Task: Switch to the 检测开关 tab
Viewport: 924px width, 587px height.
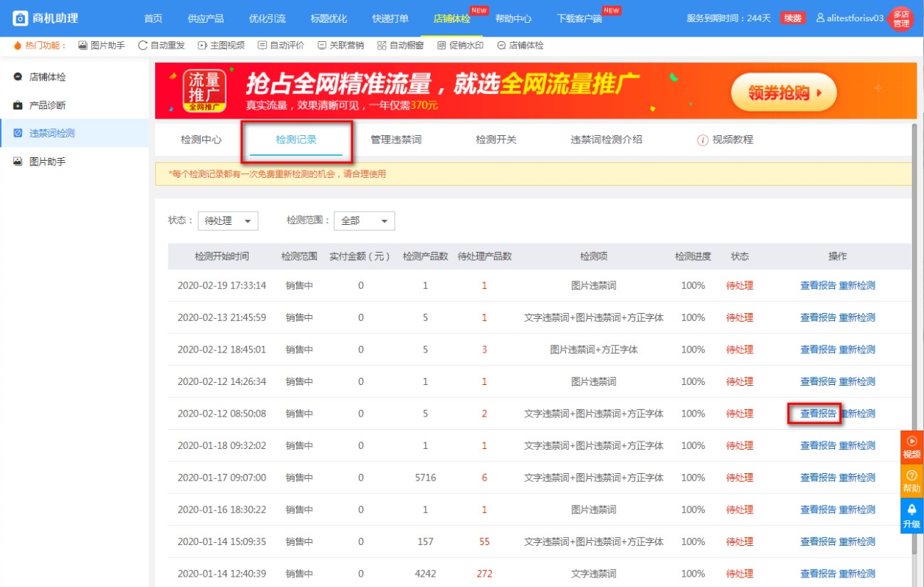Action: click(x=496, y=140)
